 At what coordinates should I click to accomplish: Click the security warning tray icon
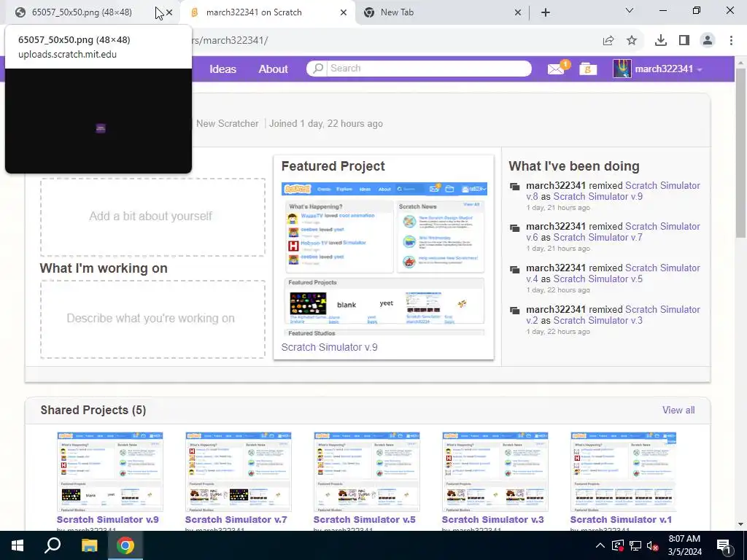(x=617, y=545)
